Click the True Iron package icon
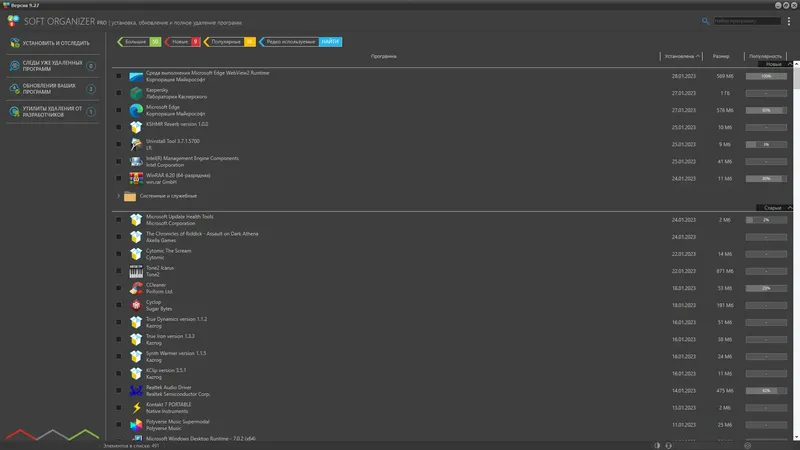The height and width of the screenshot is (450, 800). point(136,340)
